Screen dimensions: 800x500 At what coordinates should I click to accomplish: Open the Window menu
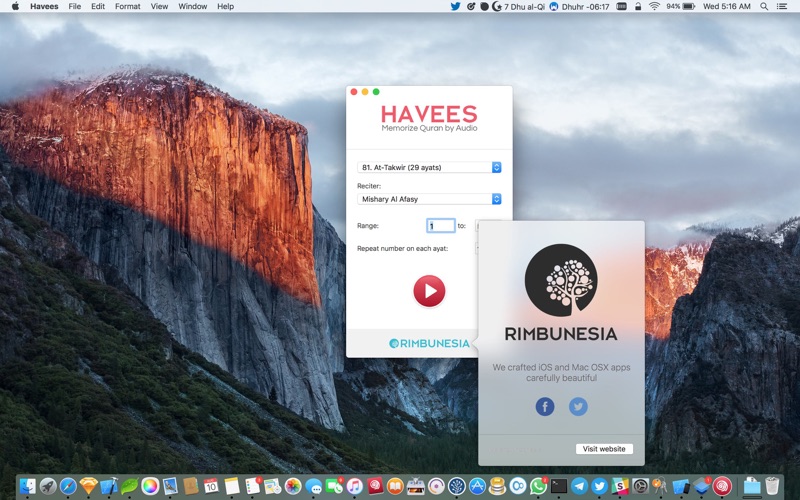coord(192,6)
